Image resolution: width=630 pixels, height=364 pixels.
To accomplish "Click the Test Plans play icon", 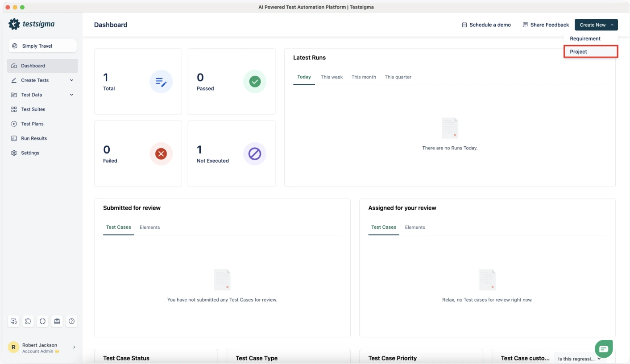I will coord(14,124).
